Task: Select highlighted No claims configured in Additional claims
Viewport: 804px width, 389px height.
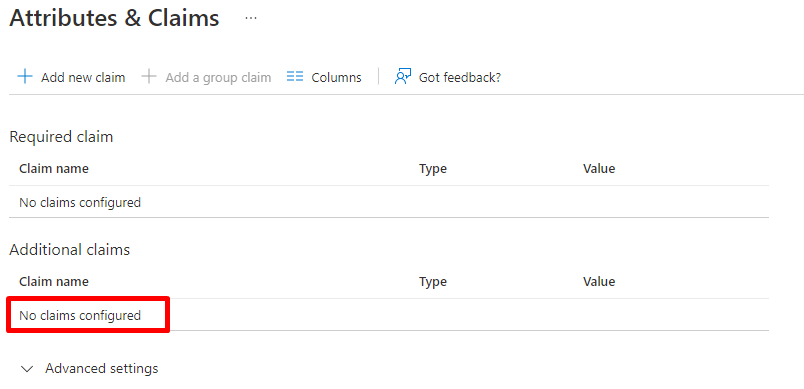Action: click(x=80, y=315)
